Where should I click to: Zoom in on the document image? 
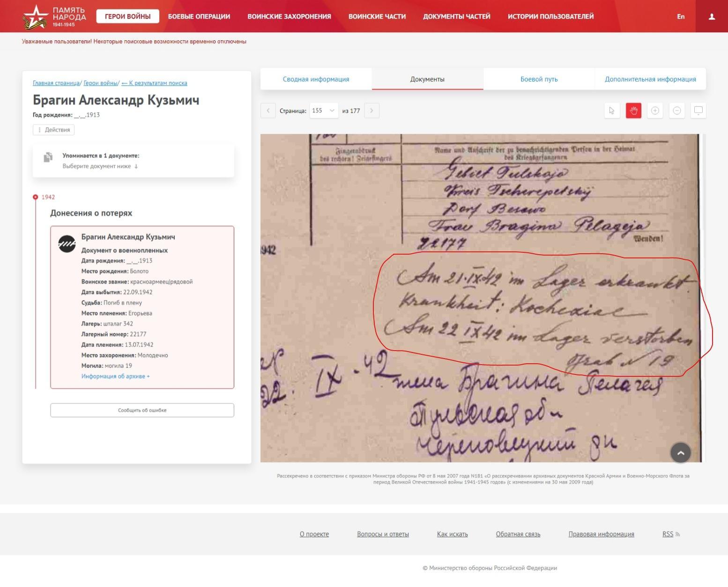(x=655, y=111)
